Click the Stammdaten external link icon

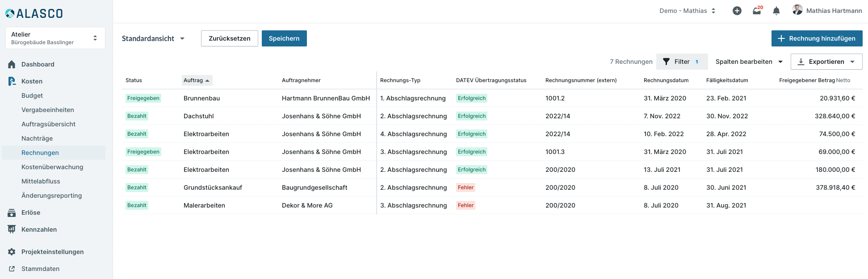(x=12, y=269)
